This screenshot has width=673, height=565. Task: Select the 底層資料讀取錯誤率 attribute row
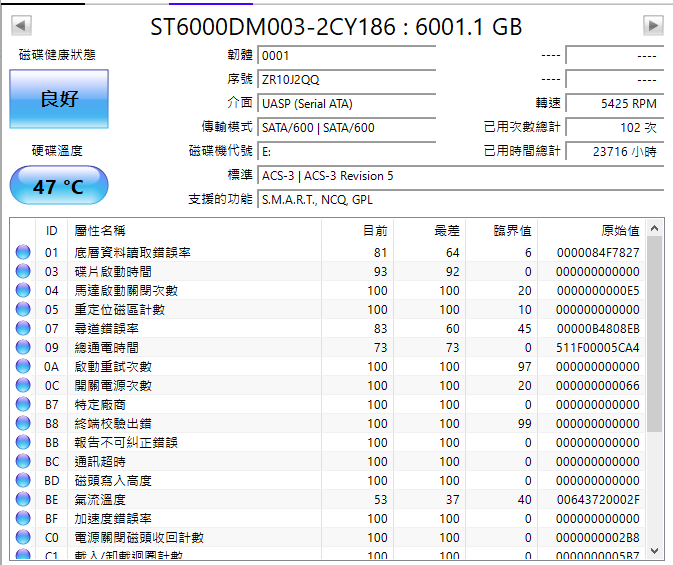tap(328, 252)
